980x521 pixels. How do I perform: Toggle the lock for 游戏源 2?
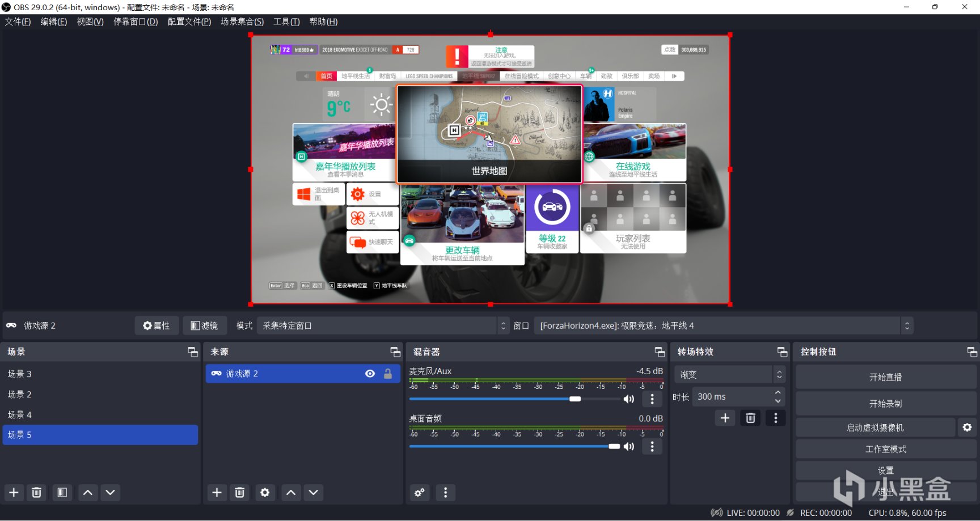[x=388, y=374]
